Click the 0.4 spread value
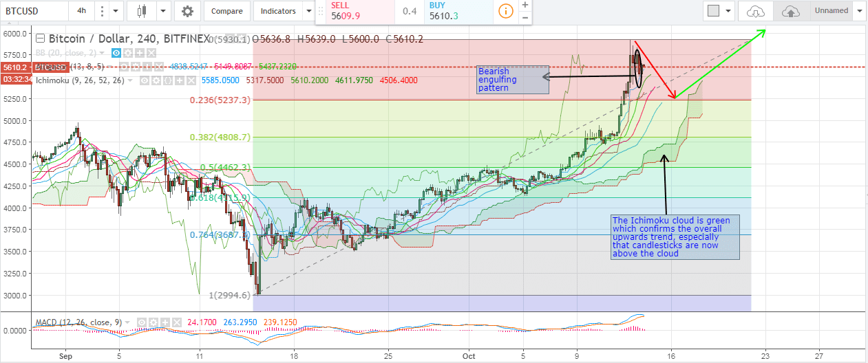This screenshot has height=363, width=868. (410, 12)
